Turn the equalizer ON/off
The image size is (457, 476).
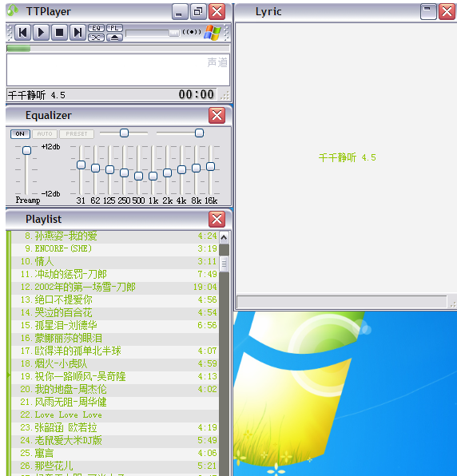tap(20, 134)
